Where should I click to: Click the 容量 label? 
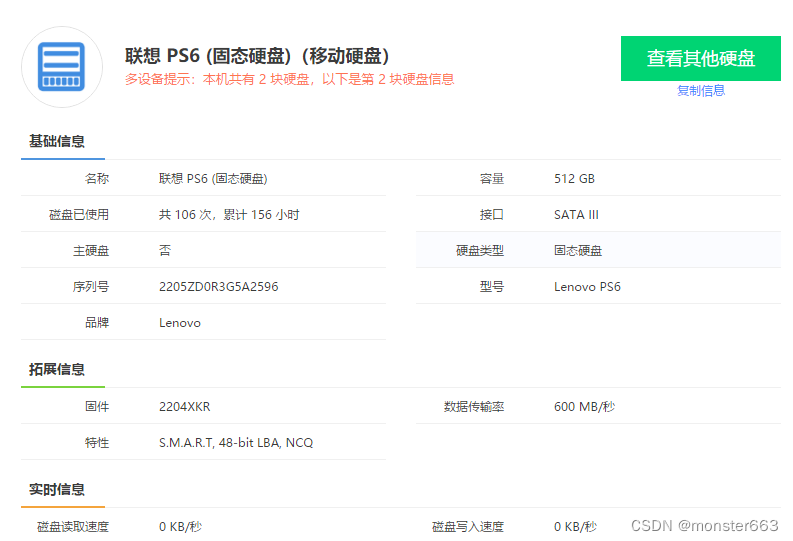tap(492, 178)
